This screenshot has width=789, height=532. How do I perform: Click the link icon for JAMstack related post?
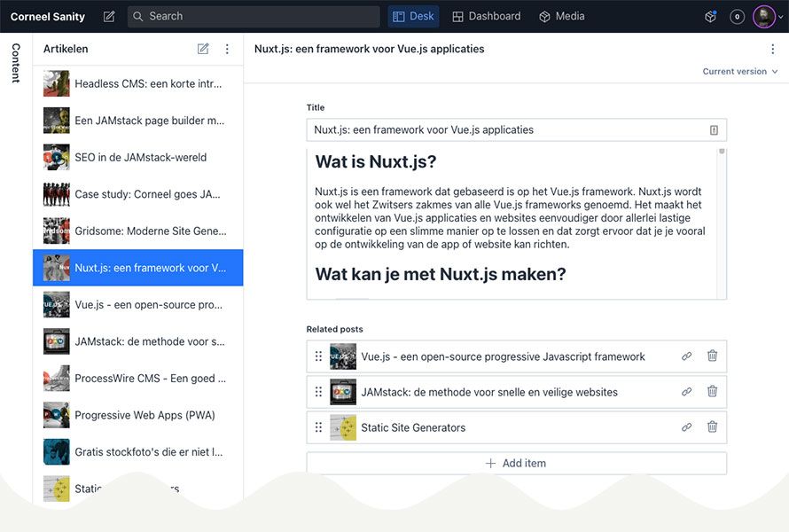[686, 392]
